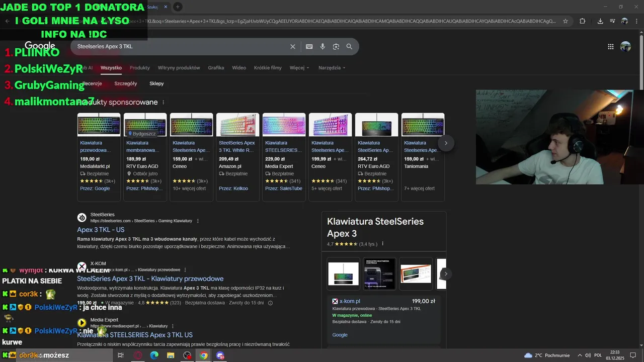This screenshot has height=362, width=644.
Task: Open Chrome profile avatar in toolbar
Action: click(x=624, y=21)
